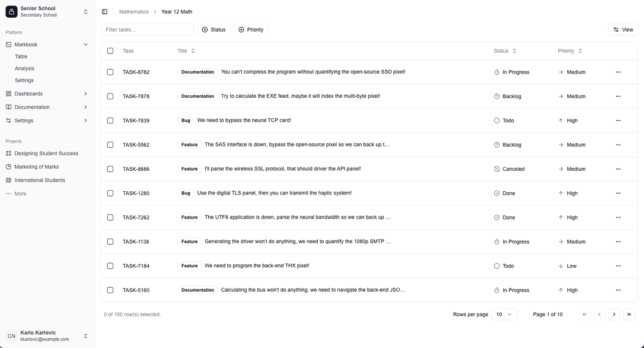Collapse the Markbook section chevron

[x=85, y=45]
